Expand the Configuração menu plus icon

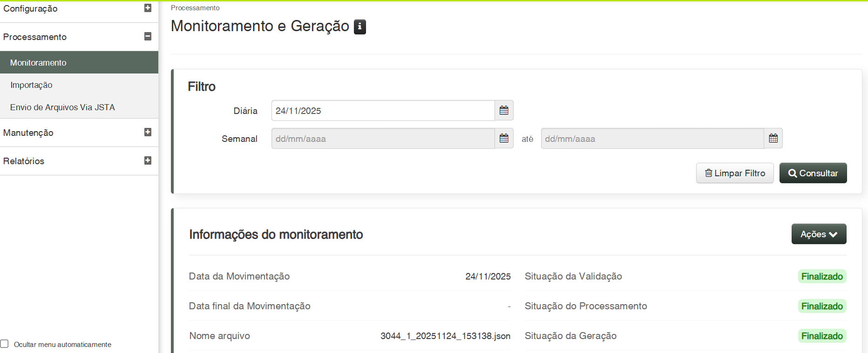(148, 8)
